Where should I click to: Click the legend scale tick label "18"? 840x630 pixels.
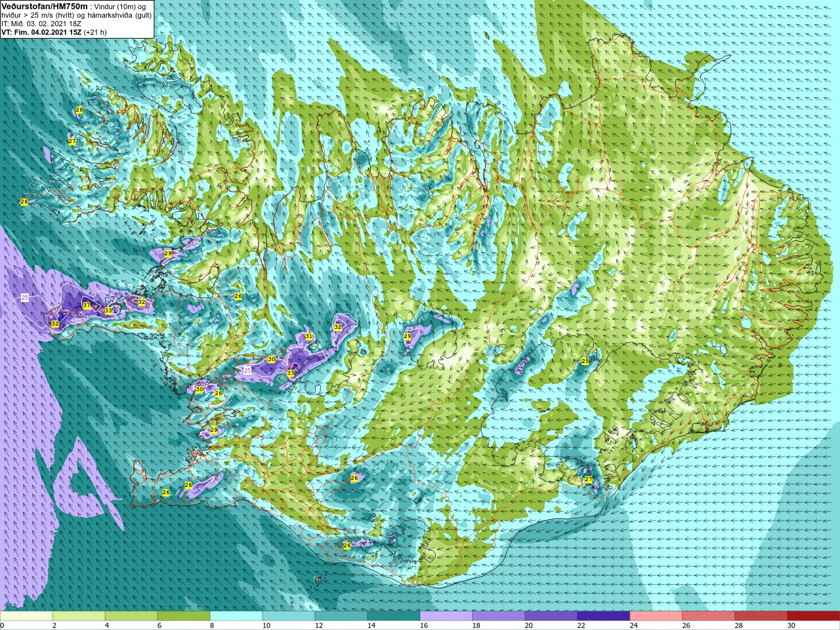coord(476,625)
